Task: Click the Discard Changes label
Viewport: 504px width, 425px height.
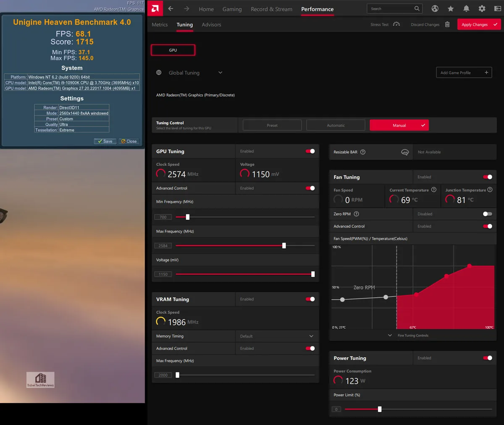Action: 425,25
